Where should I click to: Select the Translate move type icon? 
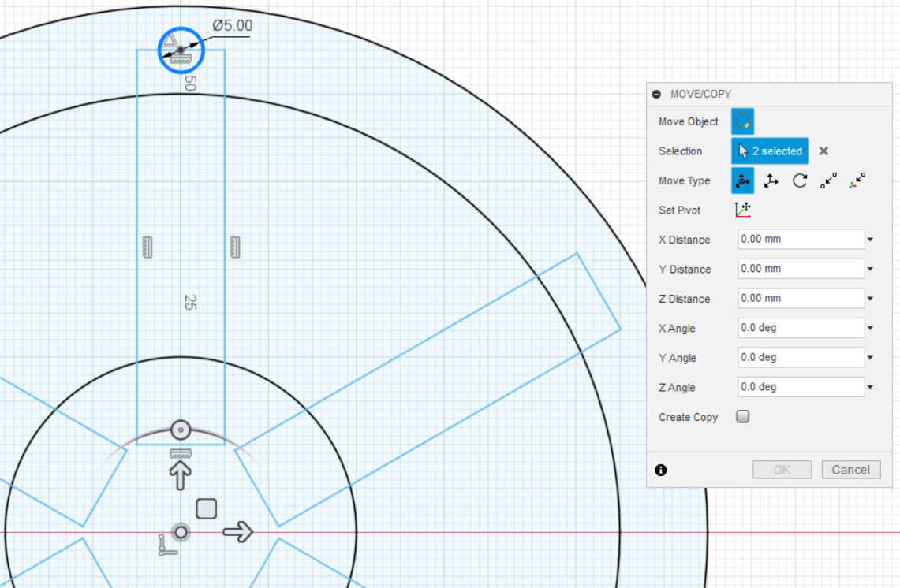(x=771, y=180)
